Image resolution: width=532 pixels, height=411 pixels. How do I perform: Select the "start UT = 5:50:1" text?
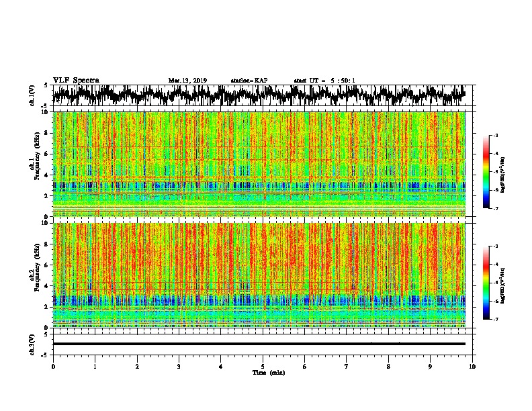(324, 81)
